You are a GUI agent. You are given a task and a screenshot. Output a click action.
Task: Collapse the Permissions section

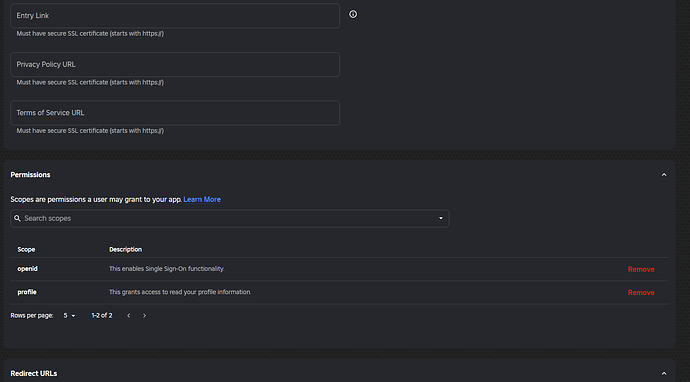tap(664, 175)
